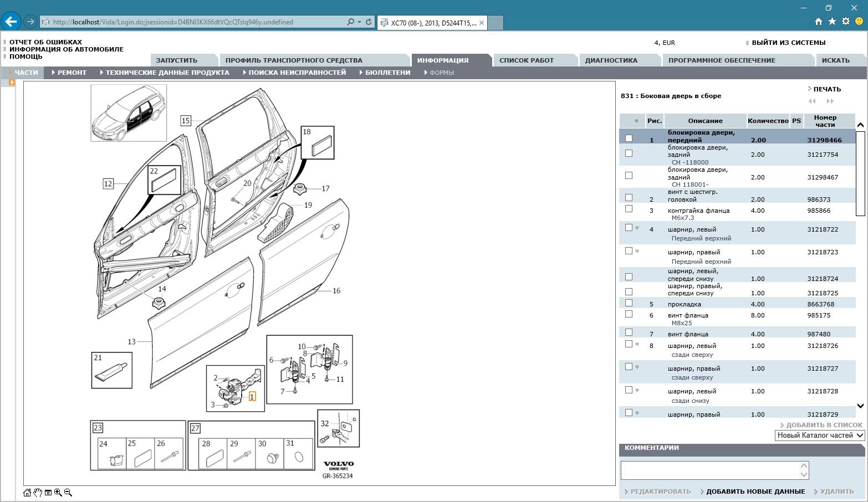The height and width of the screenshot is (502, 868).
Task: Open browser settings gear icon
Action: pos(845,22)
